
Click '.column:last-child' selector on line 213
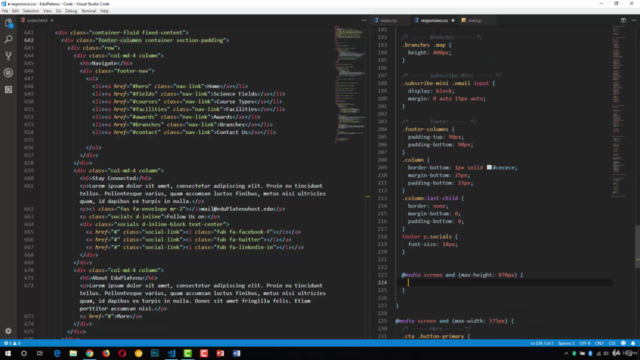(x=430, y=198)
